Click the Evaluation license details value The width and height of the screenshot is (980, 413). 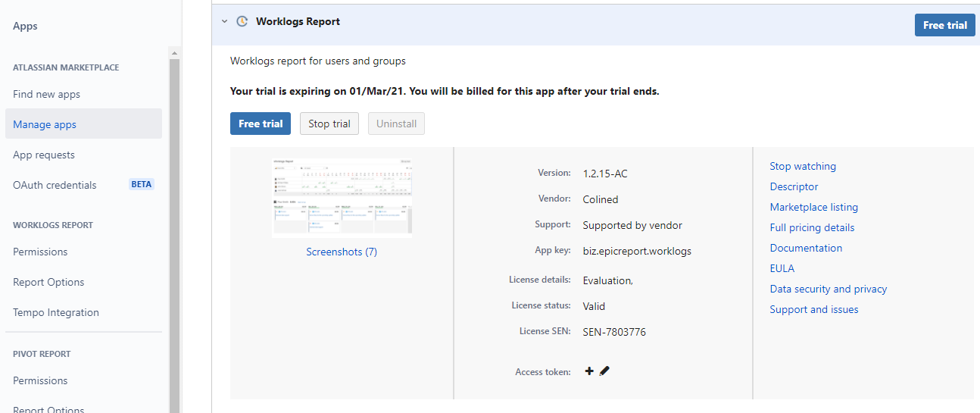click(x=607, y=280)
